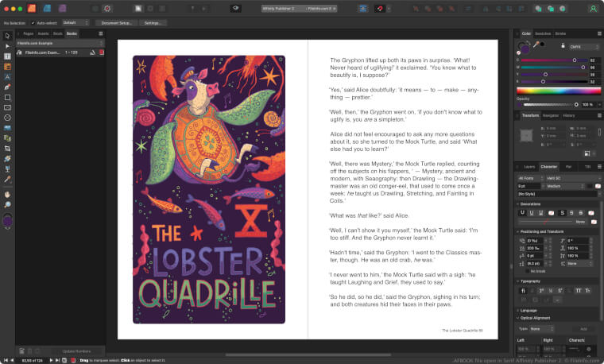Adjust the Opacity slider

[551, 104]
